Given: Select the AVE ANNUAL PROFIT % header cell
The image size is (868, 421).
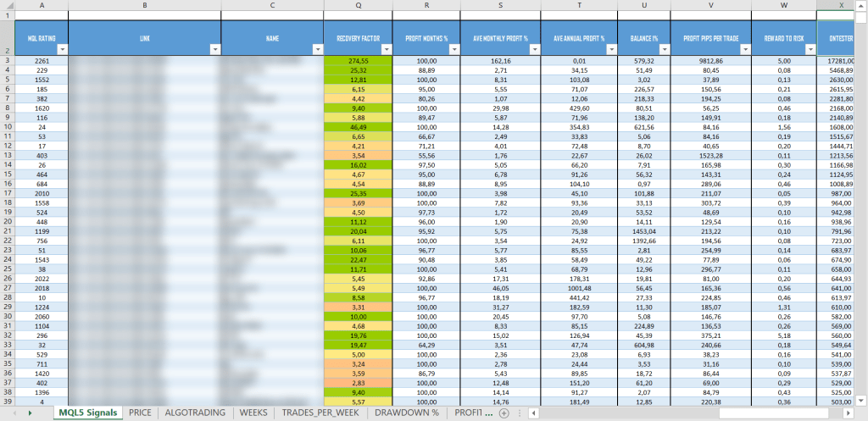Looking at the screenshot, I should pos(579,38).
